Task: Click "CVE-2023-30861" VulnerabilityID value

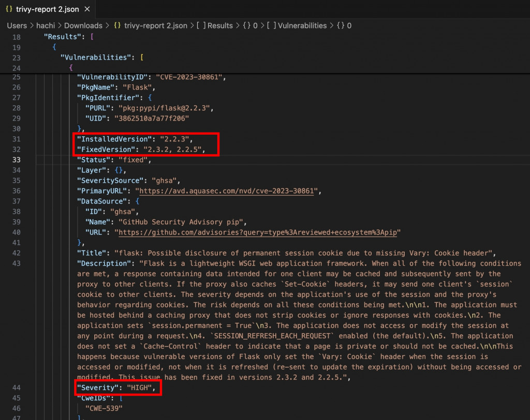Action: [x=189, y=77]
